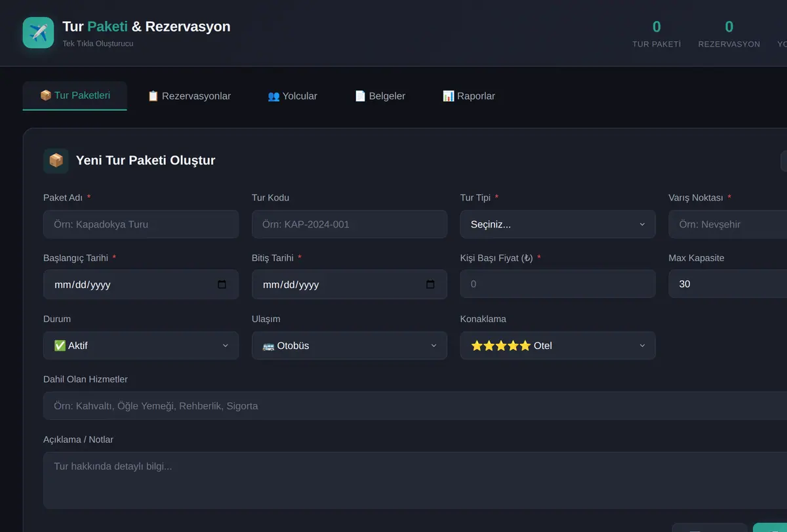787x532 pixels.
Task: Select the Kişi Başı Fiyat field
Action: pos(557,284)
